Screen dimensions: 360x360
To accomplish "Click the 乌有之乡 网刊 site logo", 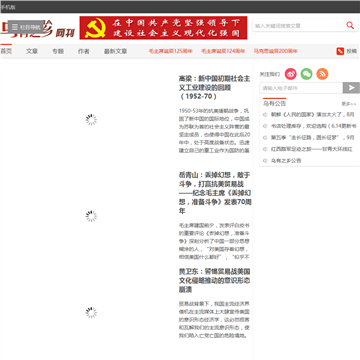I will click(38, 30).
